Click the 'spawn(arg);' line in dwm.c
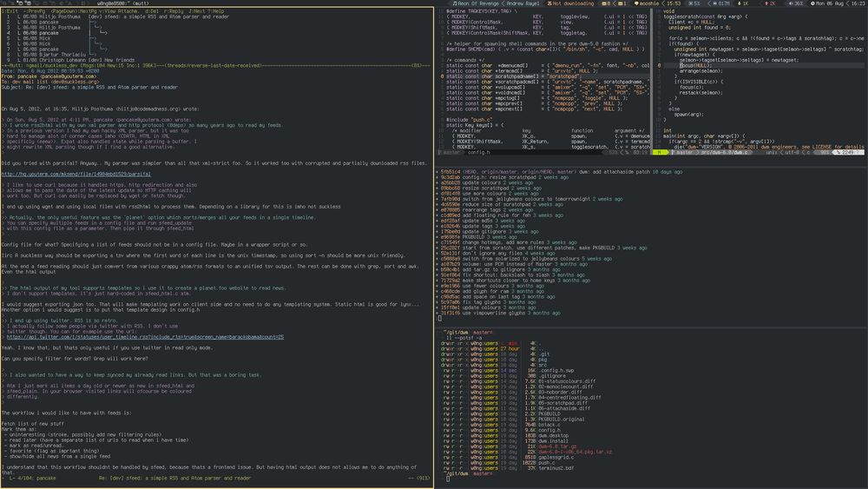868x489 pixels. [688, 115]
